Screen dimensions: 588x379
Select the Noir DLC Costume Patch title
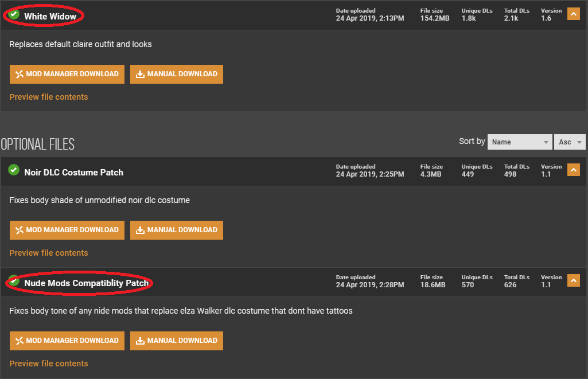(74, 173)
